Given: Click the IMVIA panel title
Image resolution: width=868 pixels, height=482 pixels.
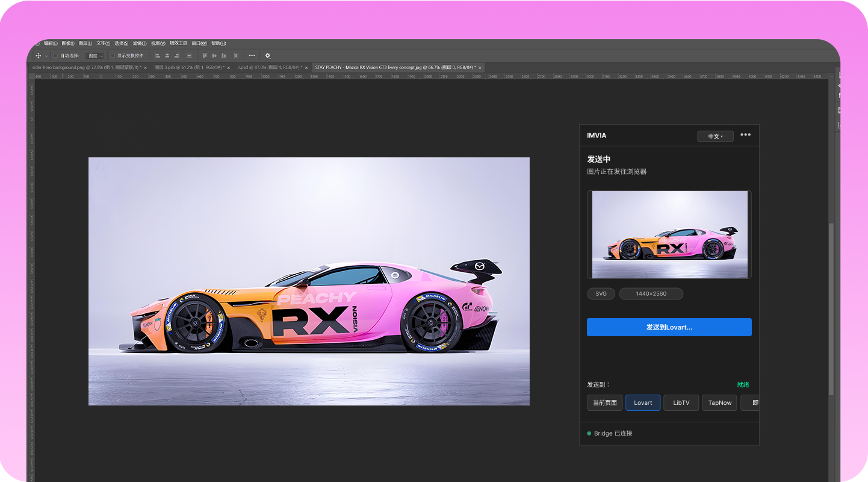Looking at the screenshot, I should [x=597, y=136].
